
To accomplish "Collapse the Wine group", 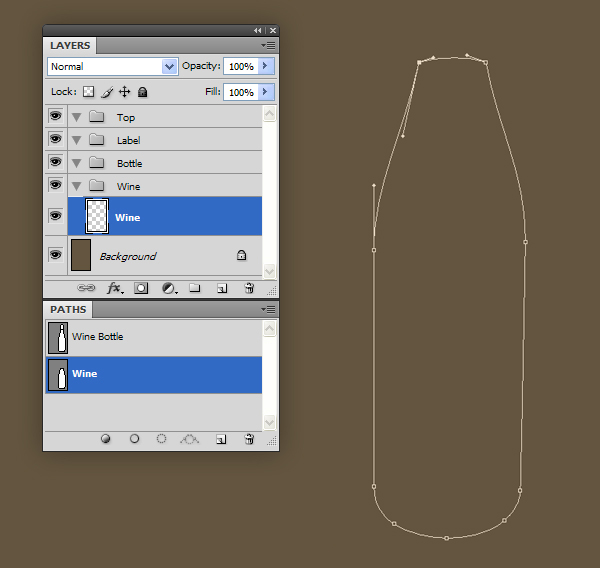I will click(x=77, y=186).
